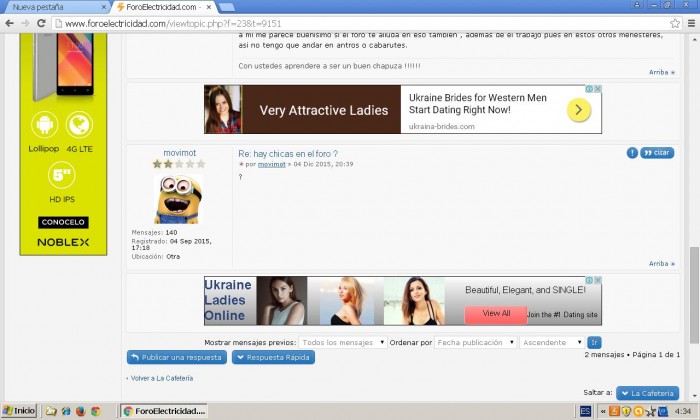This screenshot has width=700, height=420.
Task: Reload the page with the refresh icon
Action: click(x=41, y=23)
